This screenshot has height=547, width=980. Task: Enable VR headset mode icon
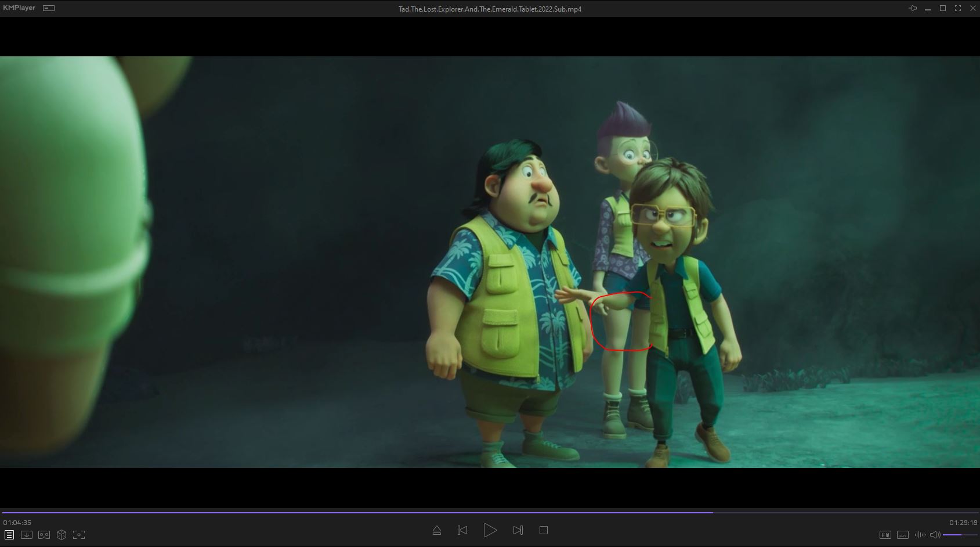[x=44, y=535]
